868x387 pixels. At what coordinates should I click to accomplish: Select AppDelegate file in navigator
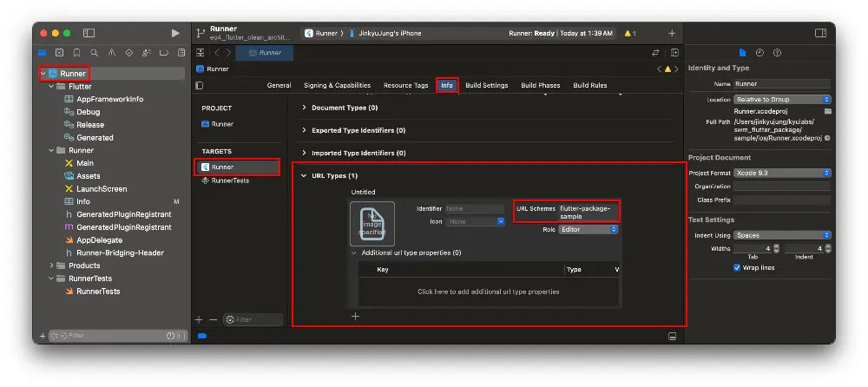pos(99,239)
